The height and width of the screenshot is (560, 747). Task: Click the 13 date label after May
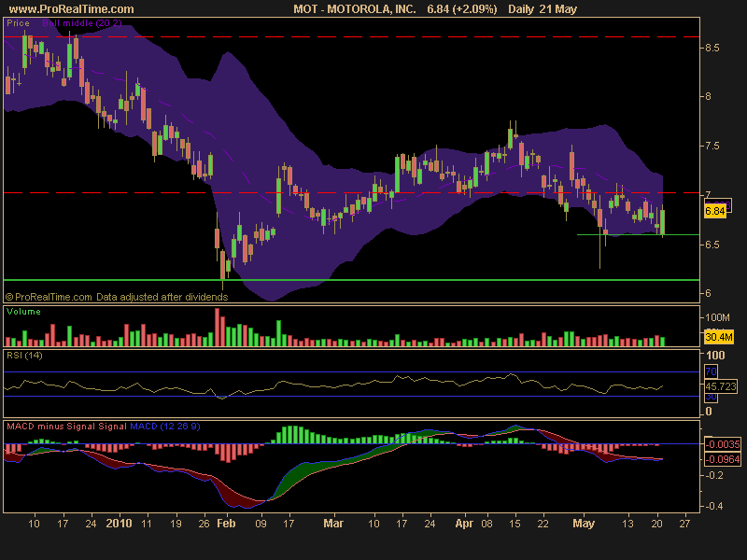pos(627,524)
